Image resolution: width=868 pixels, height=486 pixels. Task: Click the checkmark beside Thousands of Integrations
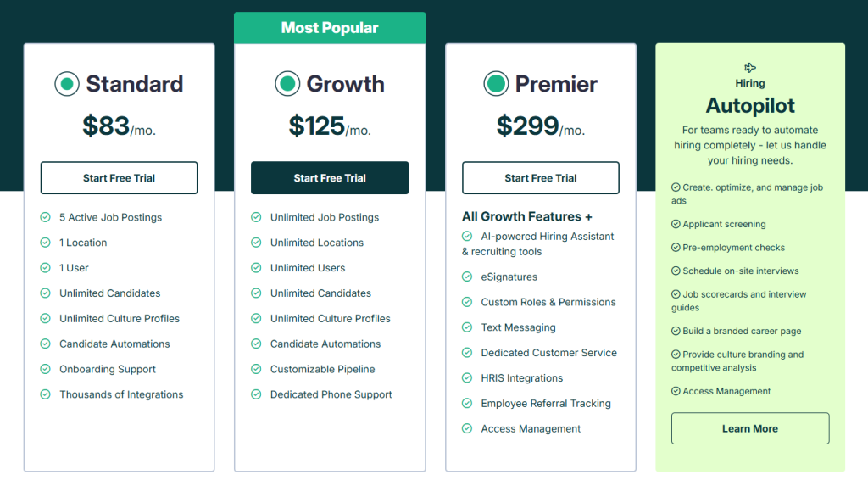point(46,394)
